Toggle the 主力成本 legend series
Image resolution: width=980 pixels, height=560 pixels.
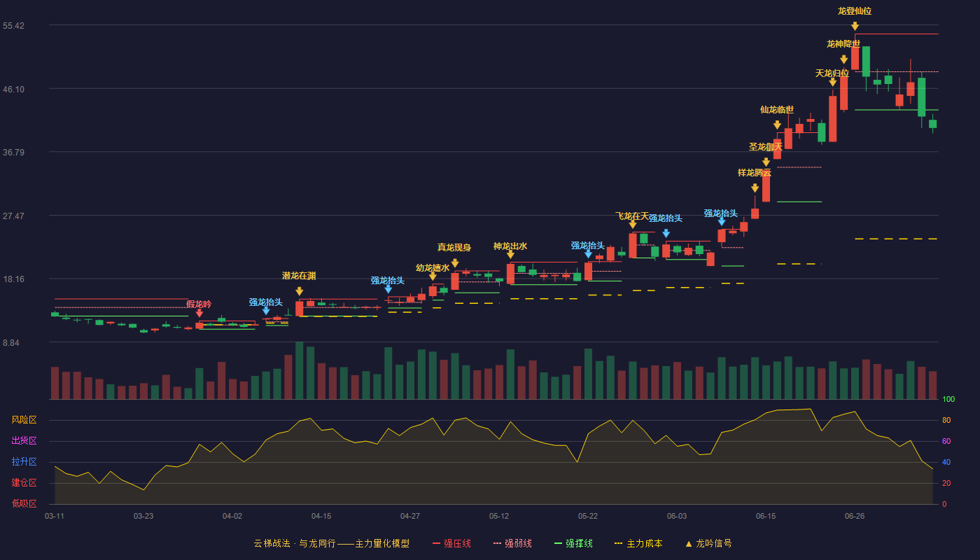pyautogui.click(x=638, y=543)
